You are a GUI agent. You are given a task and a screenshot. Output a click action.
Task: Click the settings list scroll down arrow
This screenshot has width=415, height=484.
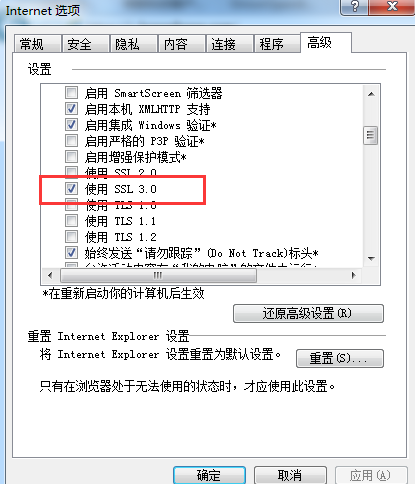click(x=371, y=259)
